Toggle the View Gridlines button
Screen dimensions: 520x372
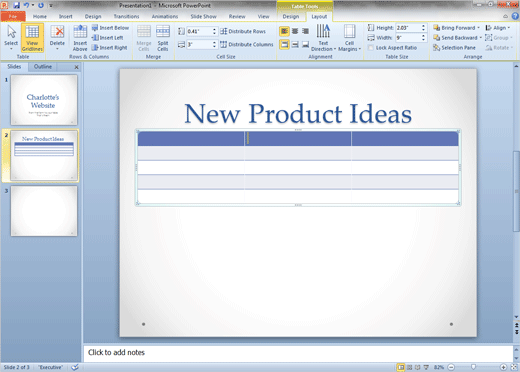[32, 38]
